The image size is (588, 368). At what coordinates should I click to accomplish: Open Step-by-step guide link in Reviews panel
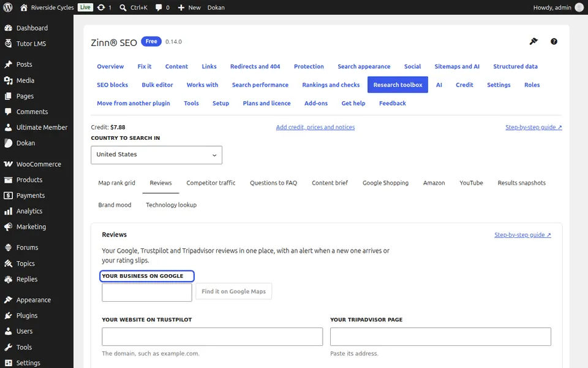click(x=522, y=235)
